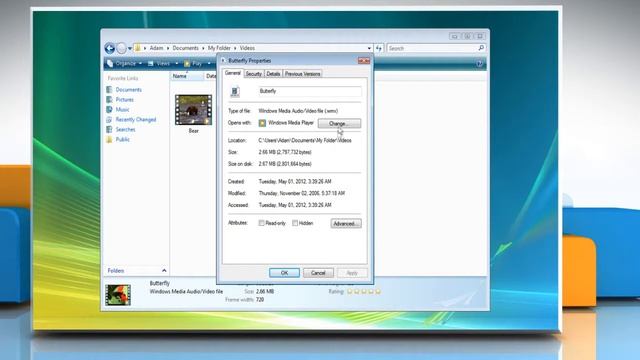Click the Music favorite link icon
This screenshot has height=360, width=640.
click(109, 109)
